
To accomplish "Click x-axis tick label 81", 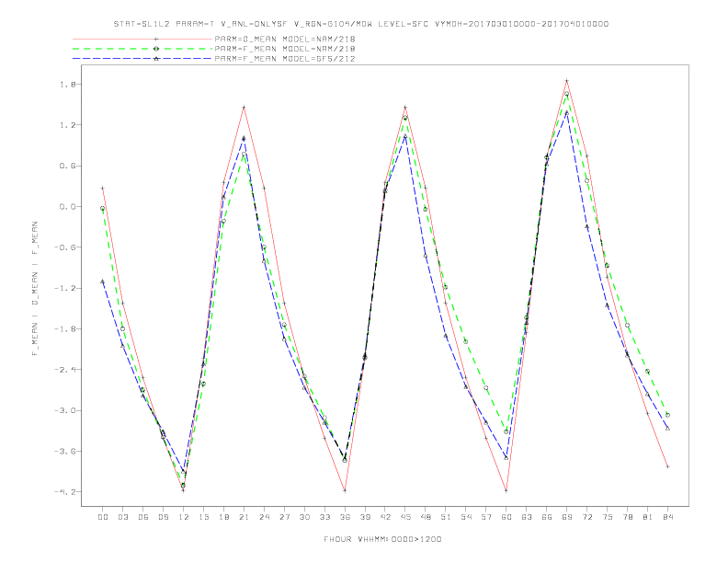I will [x=648, y=517].
